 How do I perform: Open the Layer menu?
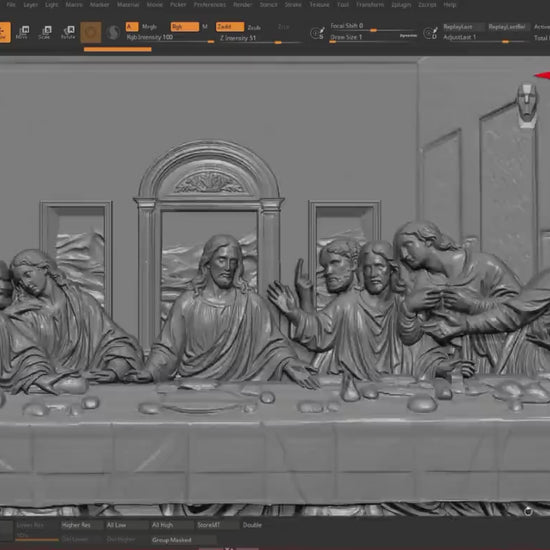pyautogui.click(x=31, y=5)
